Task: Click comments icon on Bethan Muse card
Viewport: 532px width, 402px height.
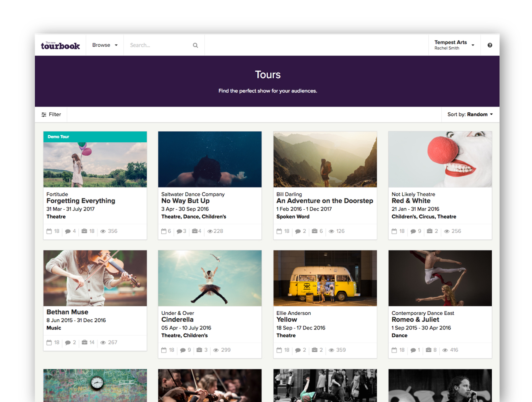Action: coord(68,343)
